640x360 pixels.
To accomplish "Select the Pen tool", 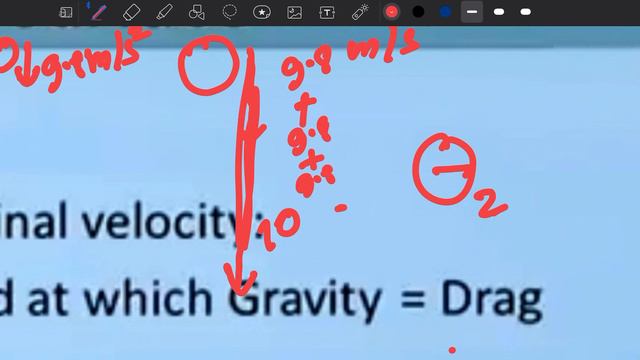I will pyautogui.click(x=98, y=12).
